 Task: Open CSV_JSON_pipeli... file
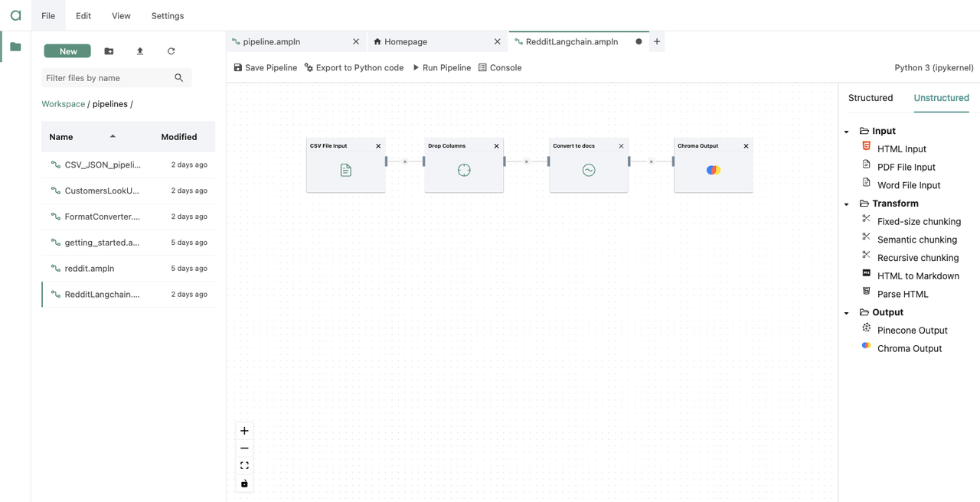[x=129, y=165]
